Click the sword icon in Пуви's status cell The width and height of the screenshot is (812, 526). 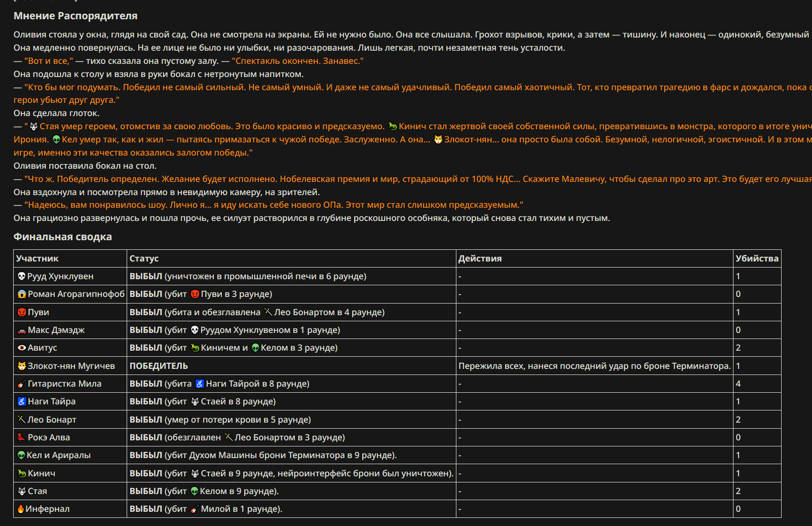[268, 312]
